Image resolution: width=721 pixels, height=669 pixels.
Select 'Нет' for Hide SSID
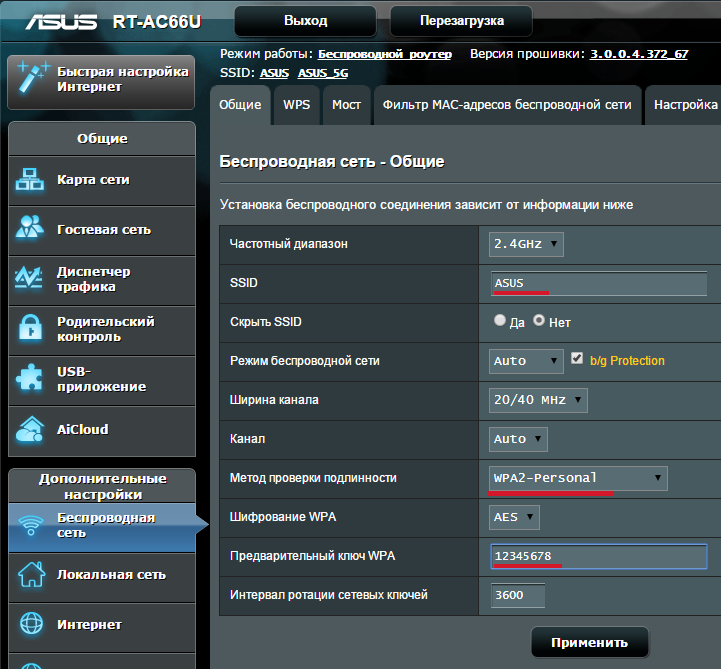(x=539, y=320)
